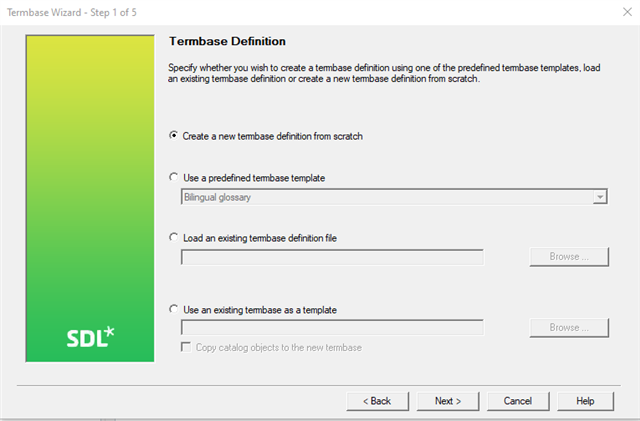The image size is (640, 421).
Task: Select 'Create a new termbase definition from scratch'
Action: coord(175,136)
